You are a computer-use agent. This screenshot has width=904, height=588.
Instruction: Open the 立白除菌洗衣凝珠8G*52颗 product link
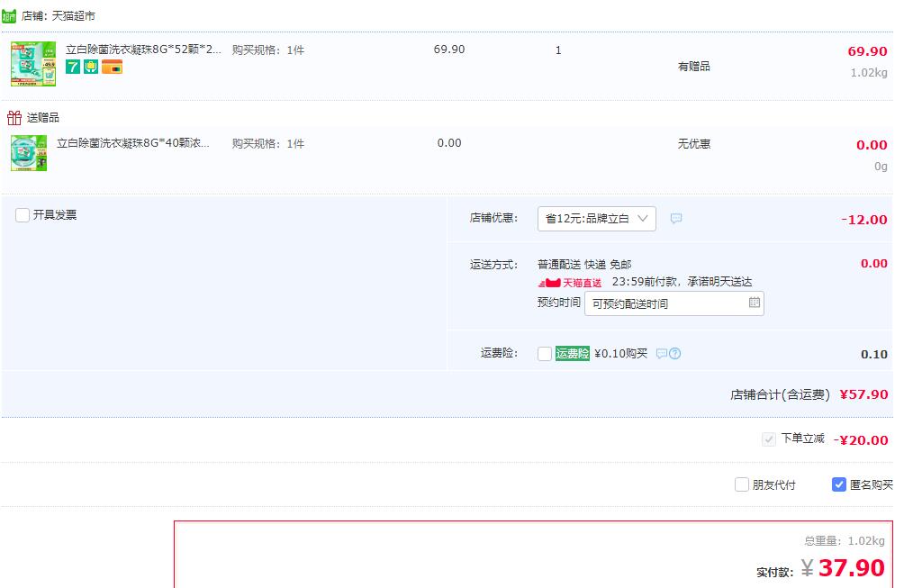[143, 50]
